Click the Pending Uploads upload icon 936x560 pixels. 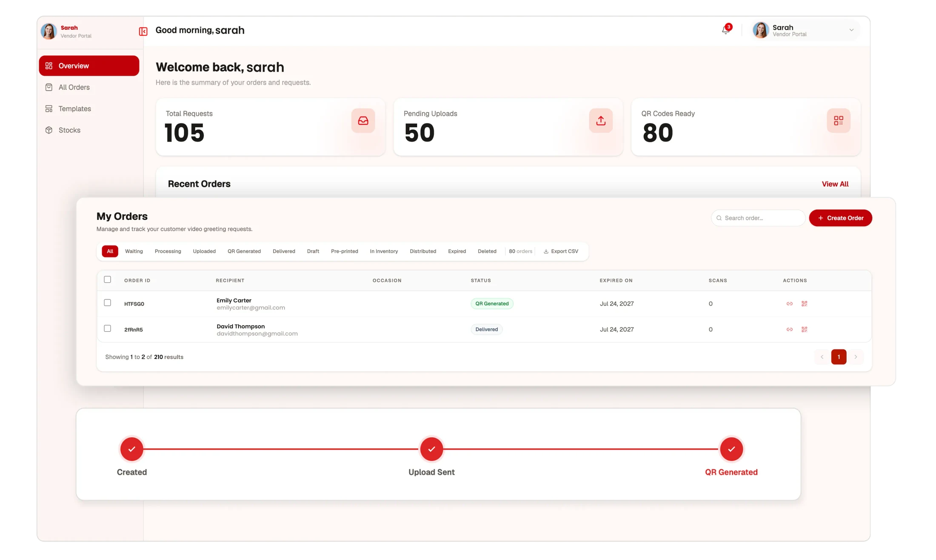tap(601, 121)
